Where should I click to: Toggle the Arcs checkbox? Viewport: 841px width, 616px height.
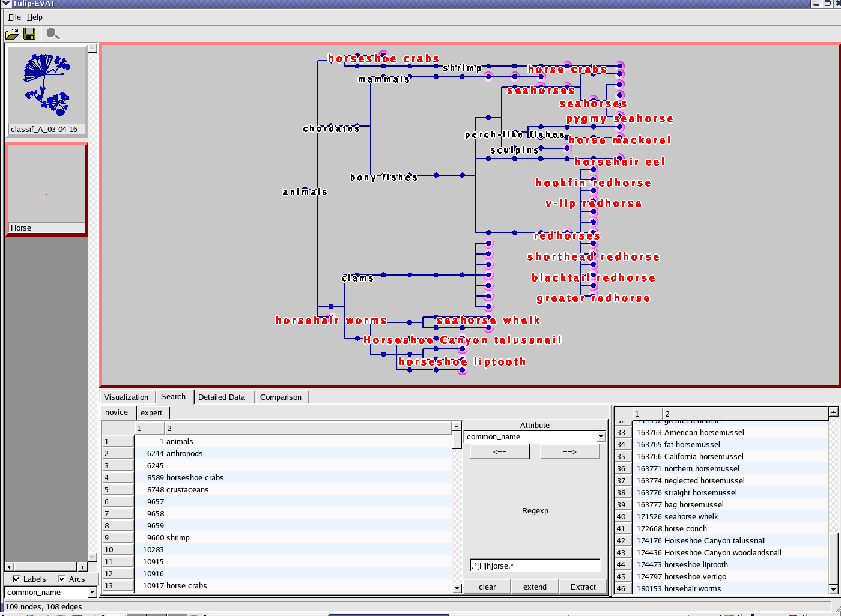(62, 579)
